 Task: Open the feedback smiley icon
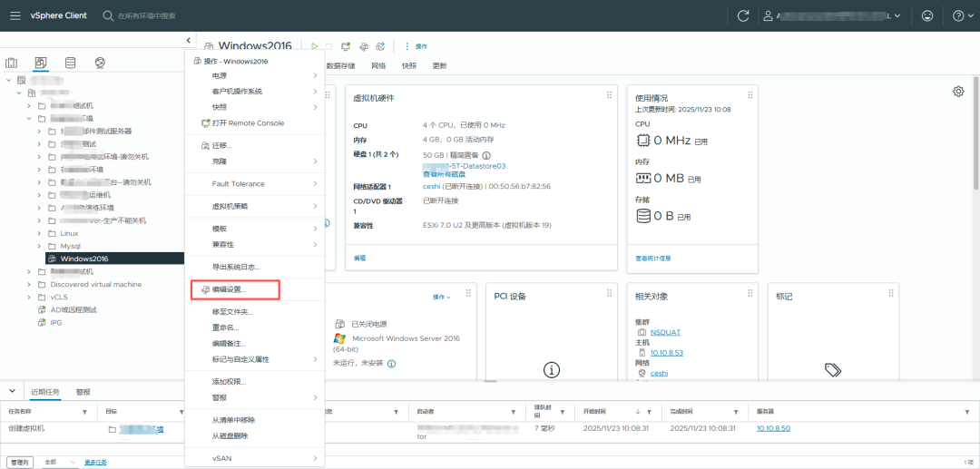927,16
